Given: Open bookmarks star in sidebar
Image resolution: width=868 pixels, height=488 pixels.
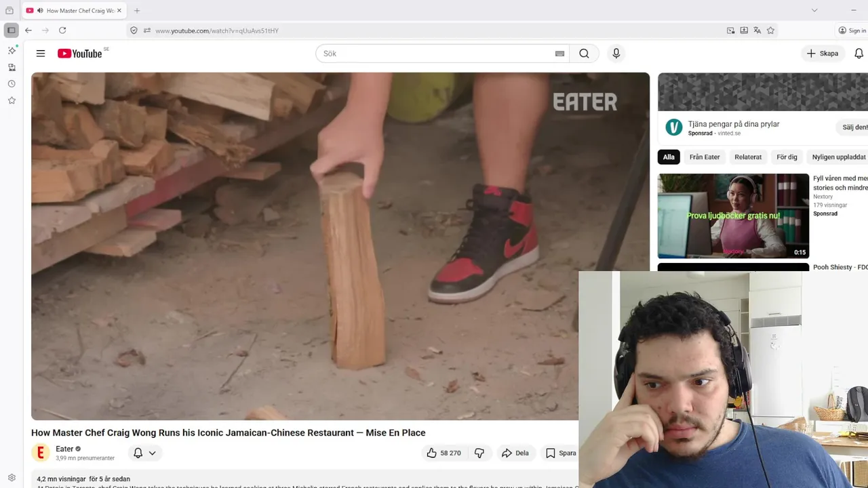Looking at the screenshot, I should pos(12,100).
